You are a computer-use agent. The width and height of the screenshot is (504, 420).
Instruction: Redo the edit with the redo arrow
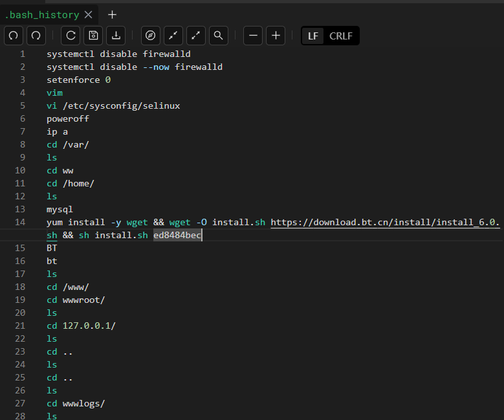click(36, 36)
